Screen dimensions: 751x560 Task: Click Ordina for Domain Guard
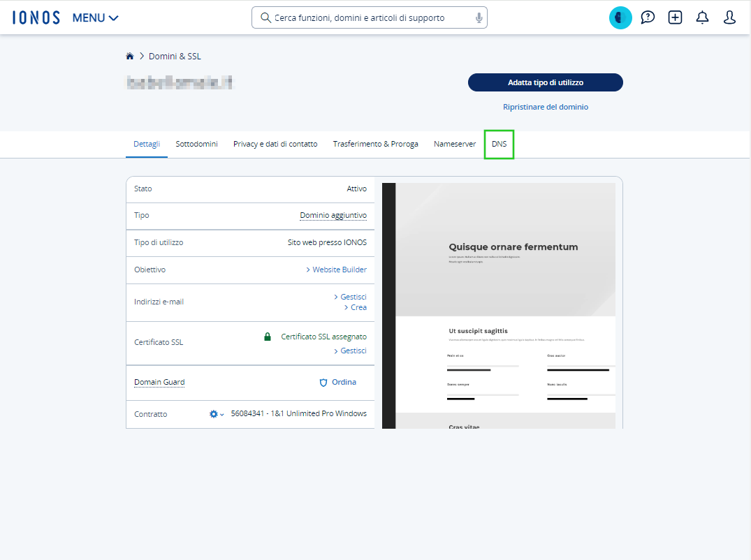pos(344,382)
